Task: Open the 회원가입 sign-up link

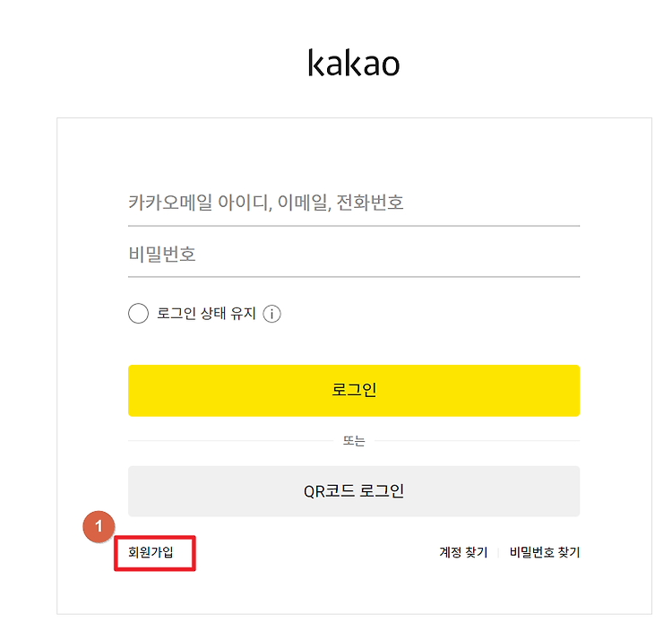Action: pyautogui.click(x=151, y=552)
